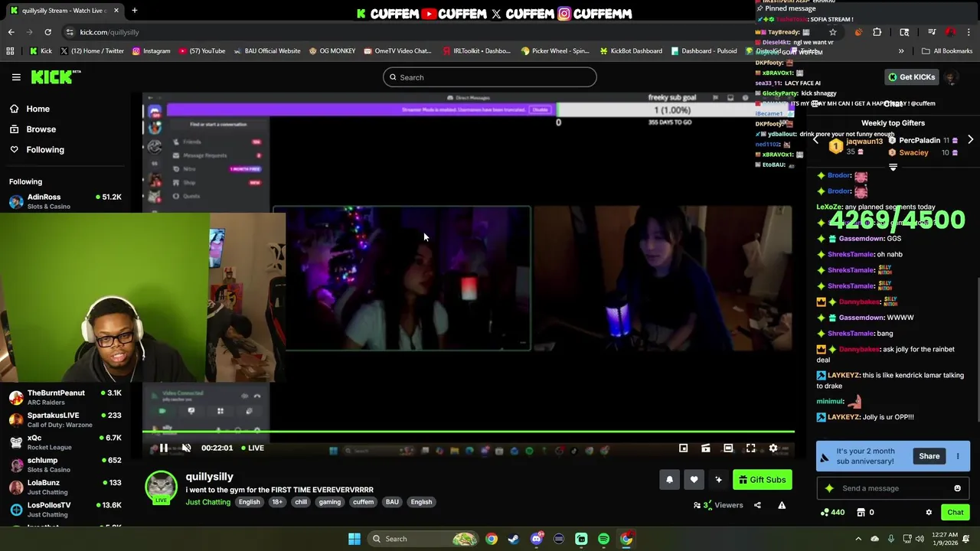The width and height of the screenshot is (980, 551).
Task: Click Gift Subs button
Action: [x=762, y=480]
